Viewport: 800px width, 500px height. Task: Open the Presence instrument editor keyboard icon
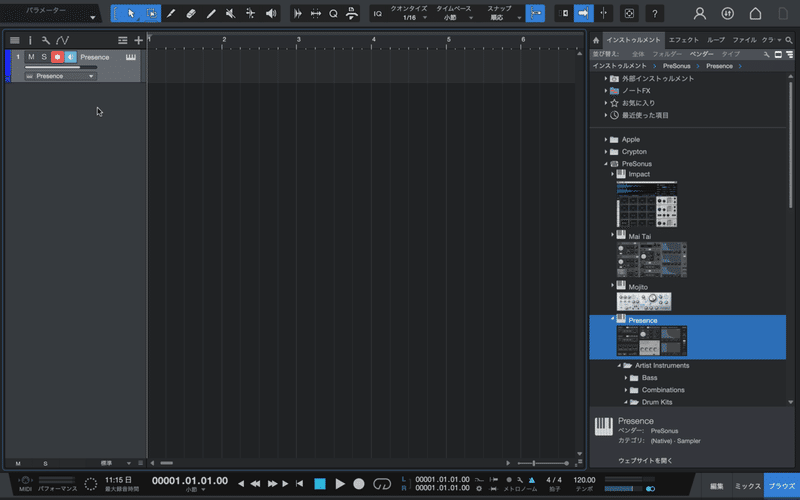click(131, 57)
